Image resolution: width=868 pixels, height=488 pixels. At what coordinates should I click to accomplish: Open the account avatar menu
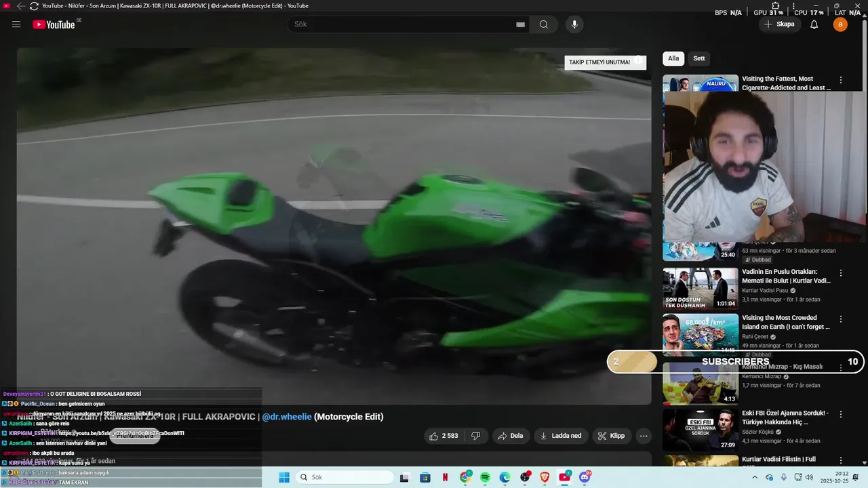click(840, 24)
